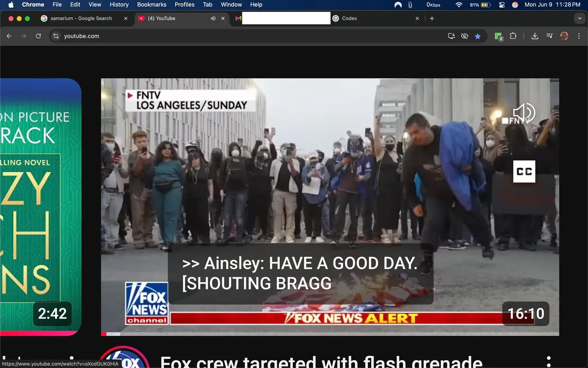Open battery status at 81%
The height and width of the screenshot is (368, 588).
480,5
